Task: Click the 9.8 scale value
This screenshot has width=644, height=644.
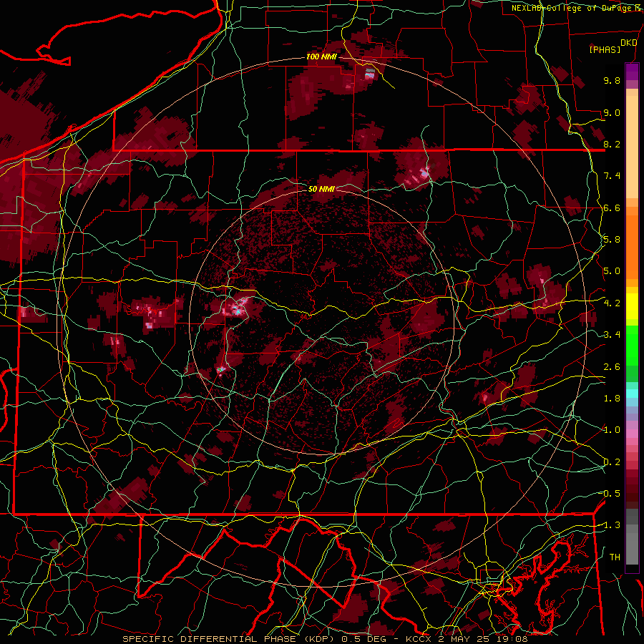Action: 612,81
